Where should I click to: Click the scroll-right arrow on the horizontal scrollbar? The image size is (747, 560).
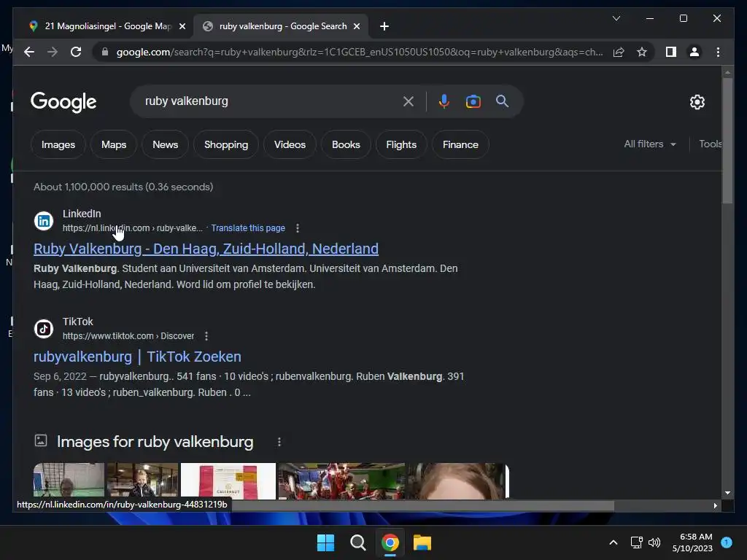[x=715, y=506]
